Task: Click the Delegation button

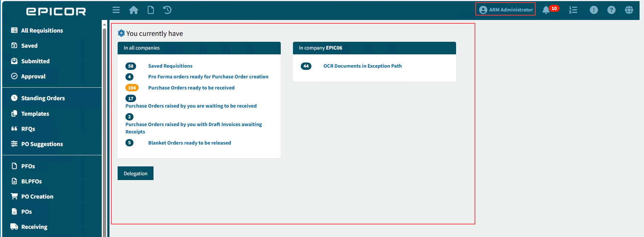Action: [135, 173]
